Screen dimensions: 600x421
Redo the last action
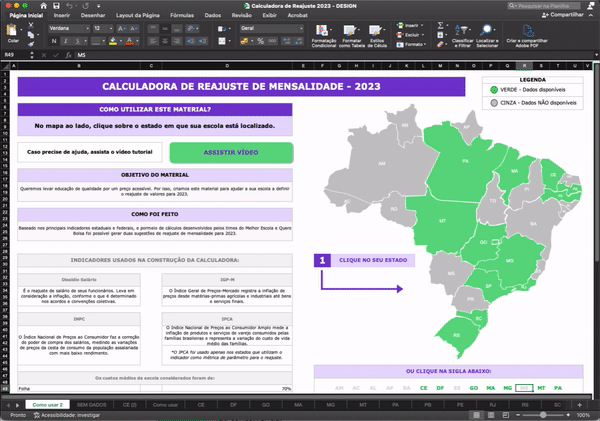click(85, 6)
